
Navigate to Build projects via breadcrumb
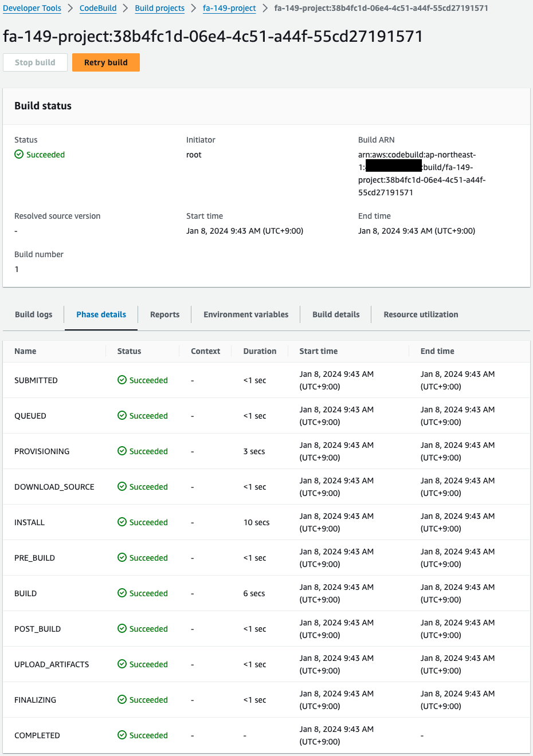tap(159, 8)
